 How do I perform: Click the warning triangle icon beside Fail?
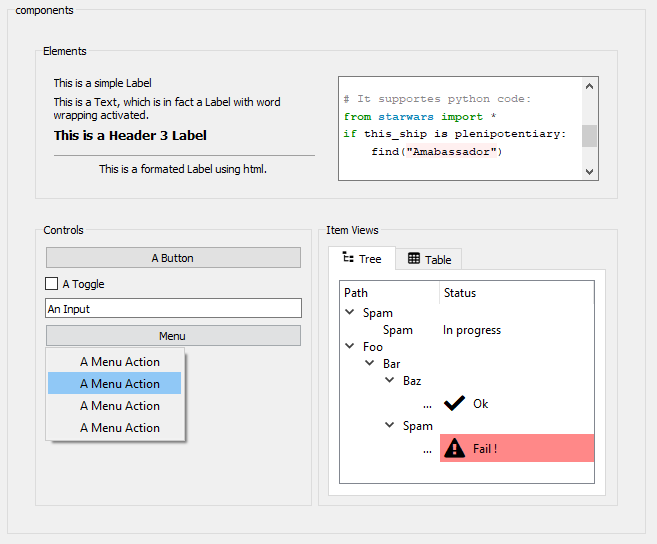point(454,448)
